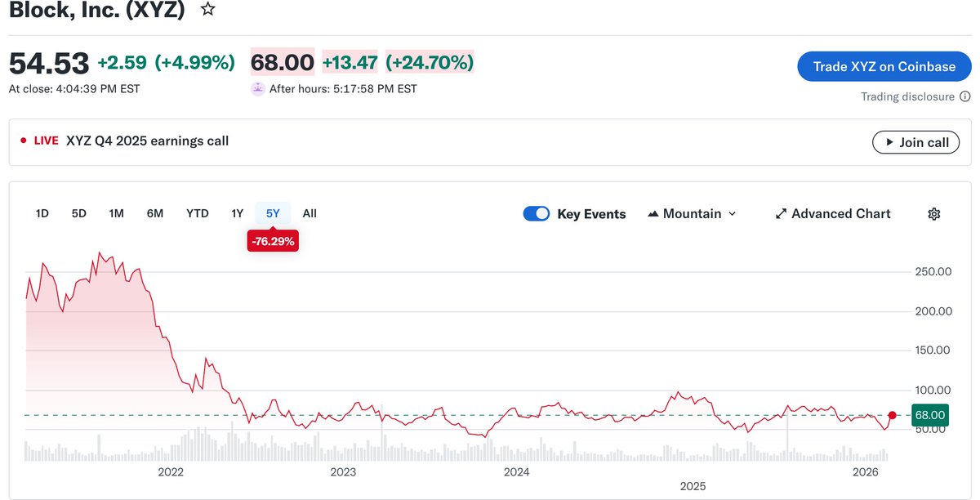Select the 1M time range
The height and width of the screenshot is (500, 980).
point(117,213)
